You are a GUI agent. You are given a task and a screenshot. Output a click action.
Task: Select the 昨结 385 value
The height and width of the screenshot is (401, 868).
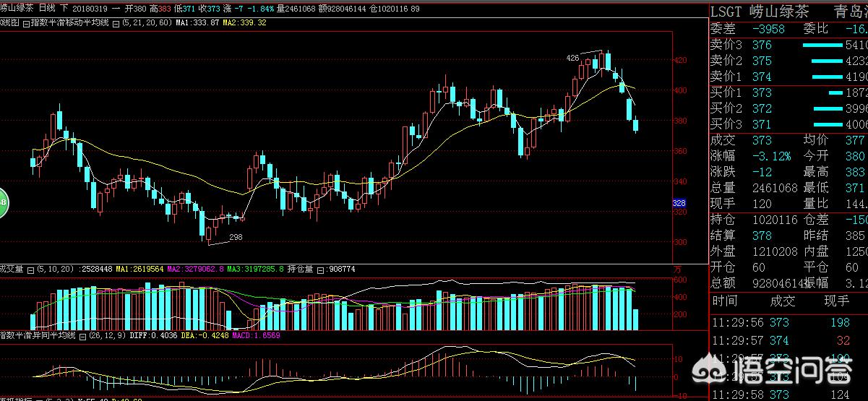pos(835,236)
